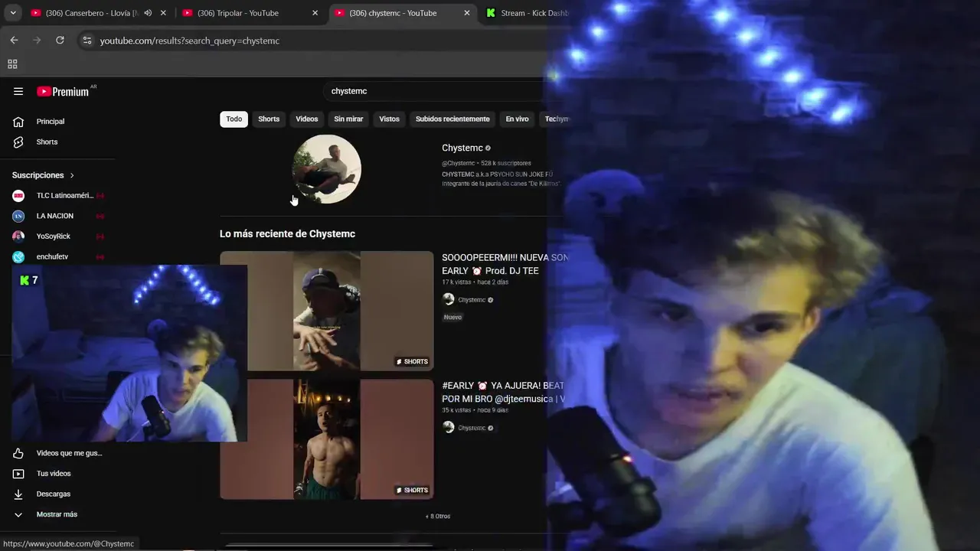
Task: Click the Lo más reciente de Chystemc heading
Action: click(287, 233)
